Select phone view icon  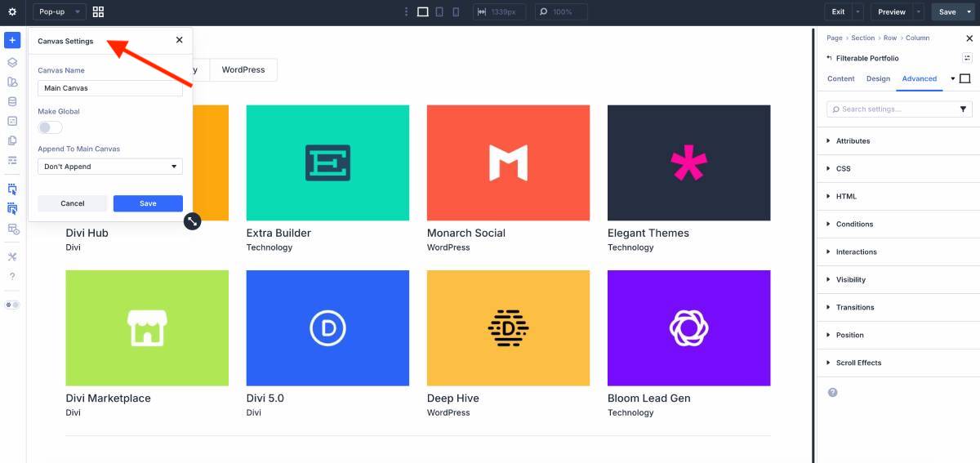pos(456,12)
